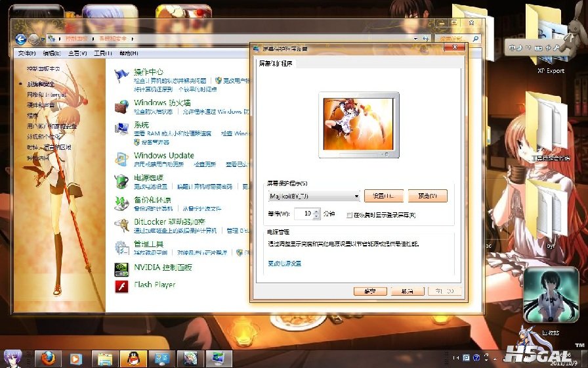
Task: Click the 控制面板主页 sidebar link
Action: [x=43, y=69]
